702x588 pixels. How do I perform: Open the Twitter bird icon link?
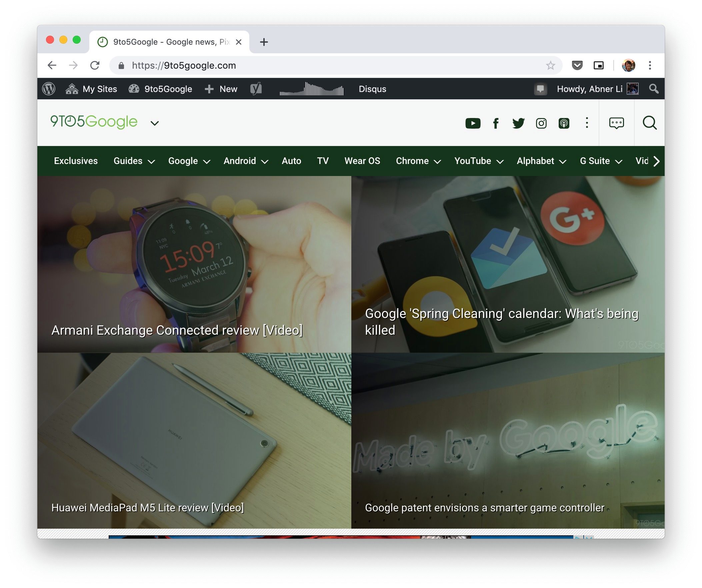pyautogui.click(x=518, y=123)
